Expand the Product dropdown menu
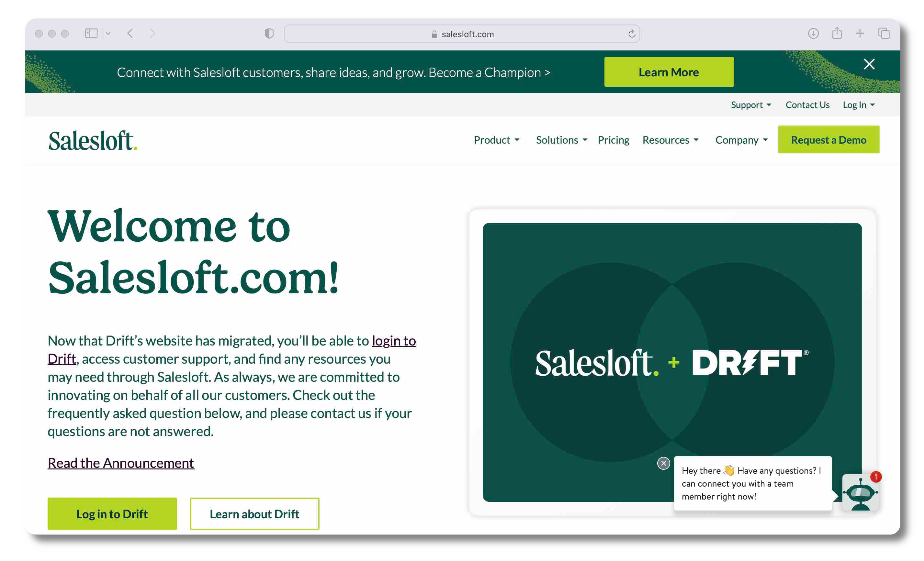 coord(496,139)
